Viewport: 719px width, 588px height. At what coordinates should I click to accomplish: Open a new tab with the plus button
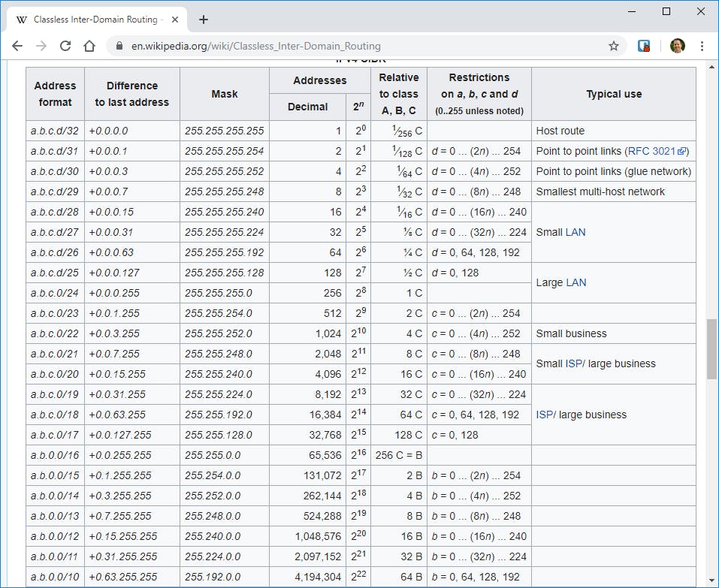click(x=203, y=20)
